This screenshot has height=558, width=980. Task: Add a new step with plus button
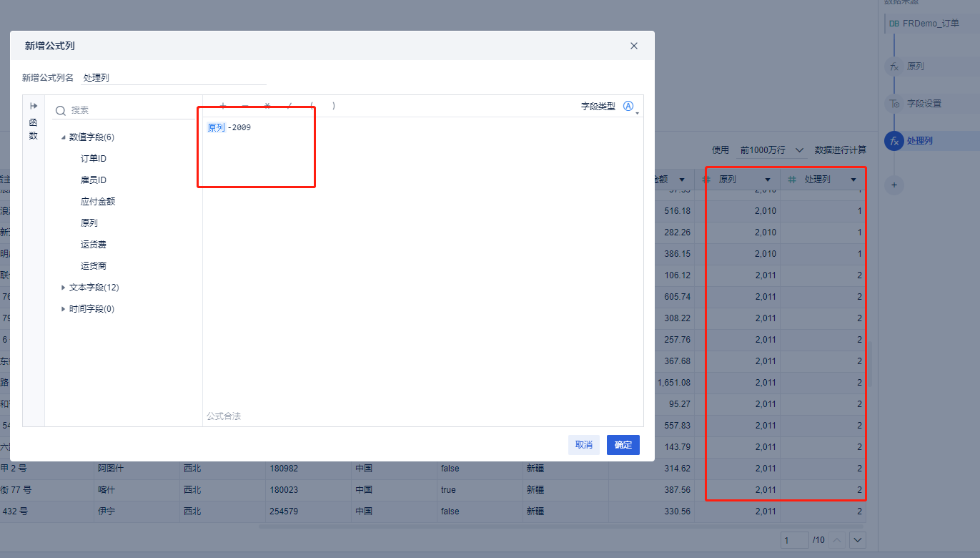click(x=894, y=185)
